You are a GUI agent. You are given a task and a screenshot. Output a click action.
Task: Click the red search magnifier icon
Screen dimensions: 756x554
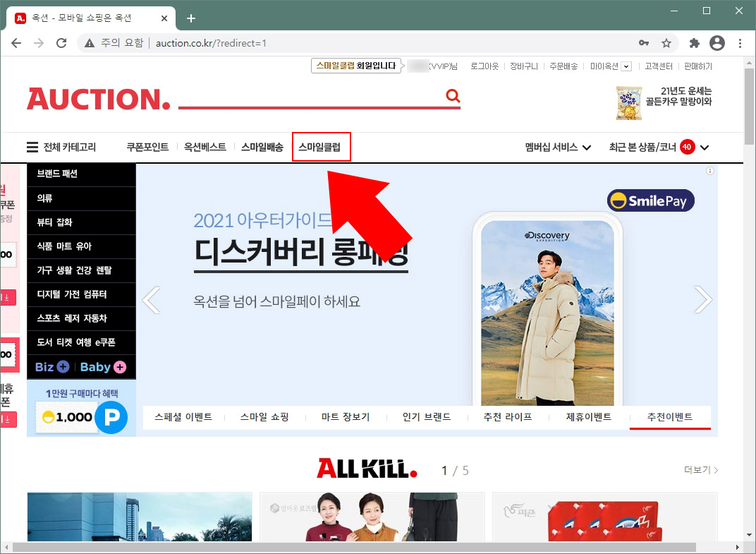tap(453, 95)
